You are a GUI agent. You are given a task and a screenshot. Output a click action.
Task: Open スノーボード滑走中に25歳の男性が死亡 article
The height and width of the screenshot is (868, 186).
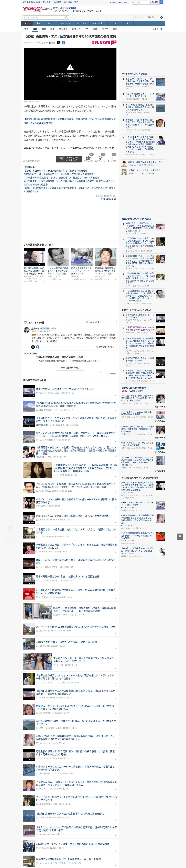(x=76, y=626)
